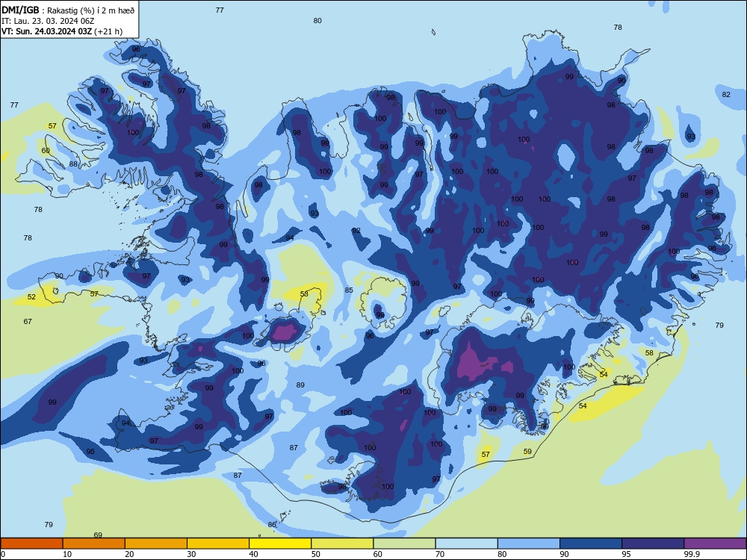Image resolution: width=747 pixels, height=560 pixels.
Task: Click the '40' legend tick label
Action: pos(253,554)
